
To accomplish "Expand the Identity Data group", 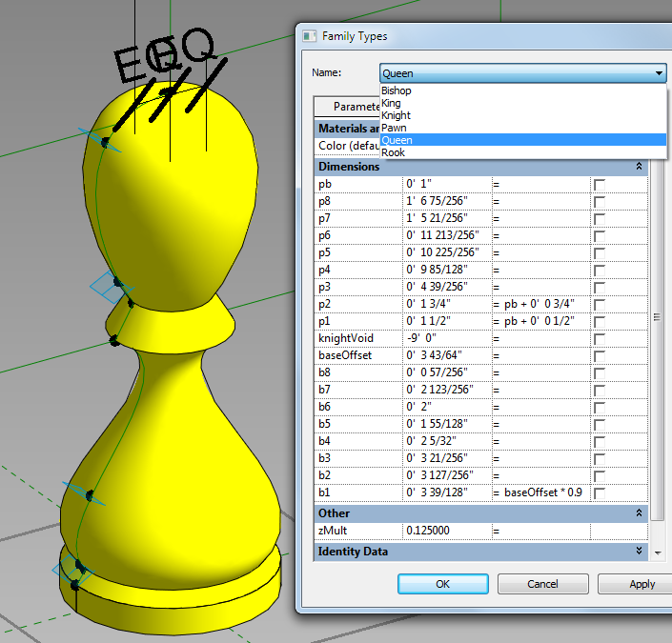I will point(639,551).
